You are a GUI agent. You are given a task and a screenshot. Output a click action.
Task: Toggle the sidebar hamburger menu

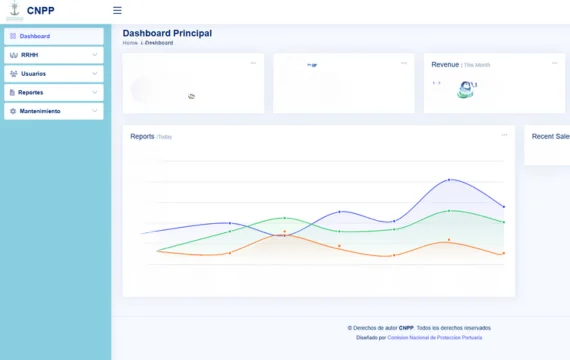pos(117,10)
